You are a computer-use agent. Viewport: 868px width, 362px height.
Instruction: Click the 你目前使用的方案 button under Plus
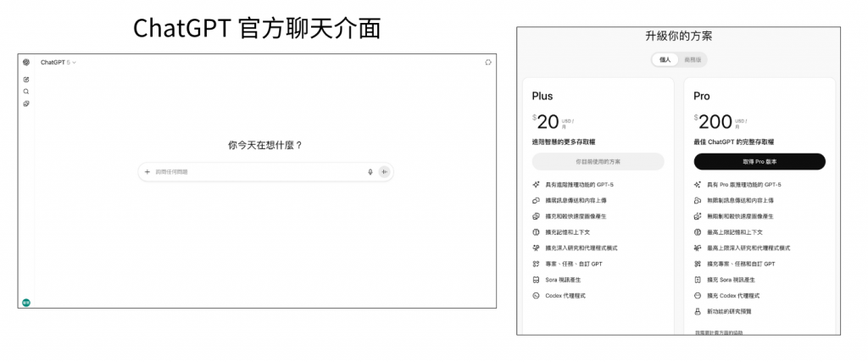[598, 162]
